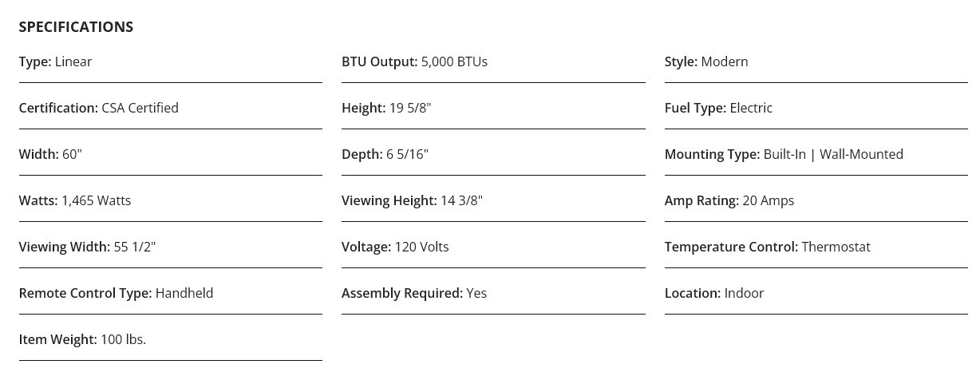This screenshot has width=980, height=380.
Task: Select the Type: Linear specification
Action: click(x=56, y=62)
